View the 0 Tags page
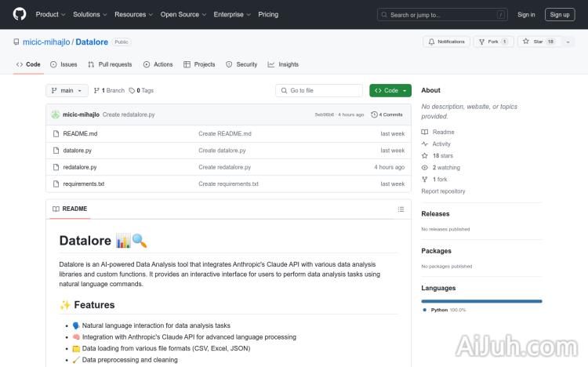588x367 pixels. [141, 90]
